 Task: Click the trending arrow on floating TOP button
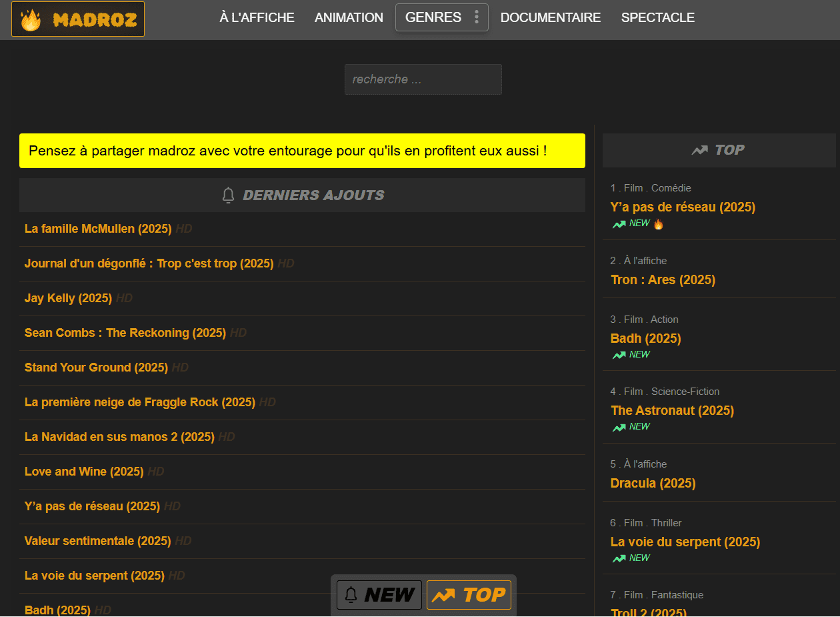coord(443,595)
